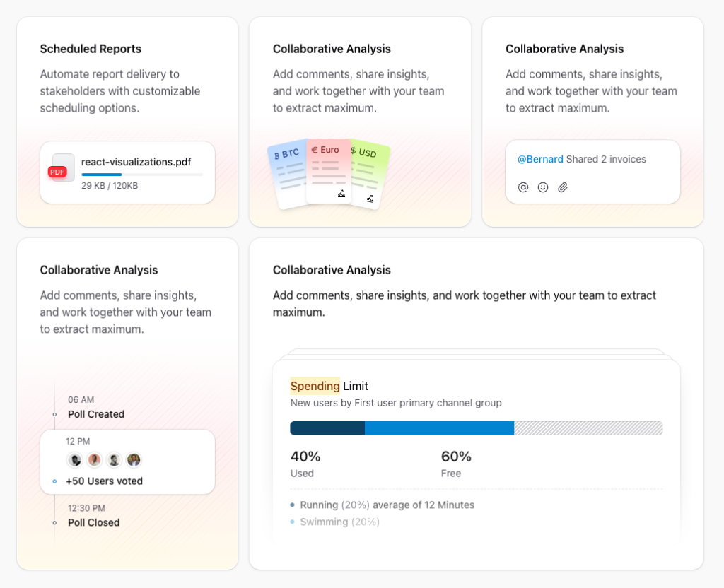
Task: Click the paperclip attachment icon
Action: [563, 187]
